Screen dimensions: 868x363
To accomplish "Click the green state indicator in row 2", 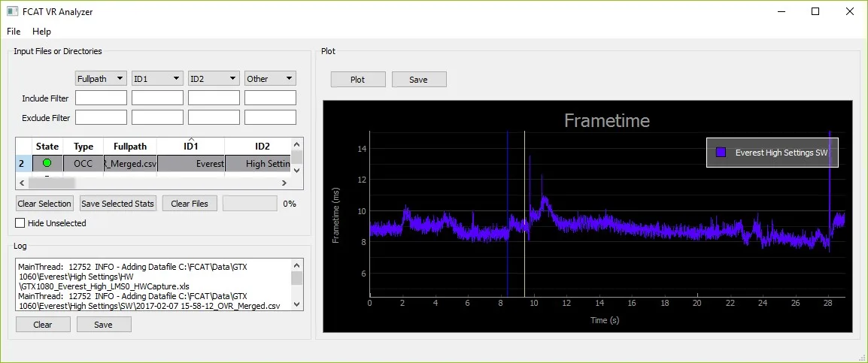I will (47, 162).
